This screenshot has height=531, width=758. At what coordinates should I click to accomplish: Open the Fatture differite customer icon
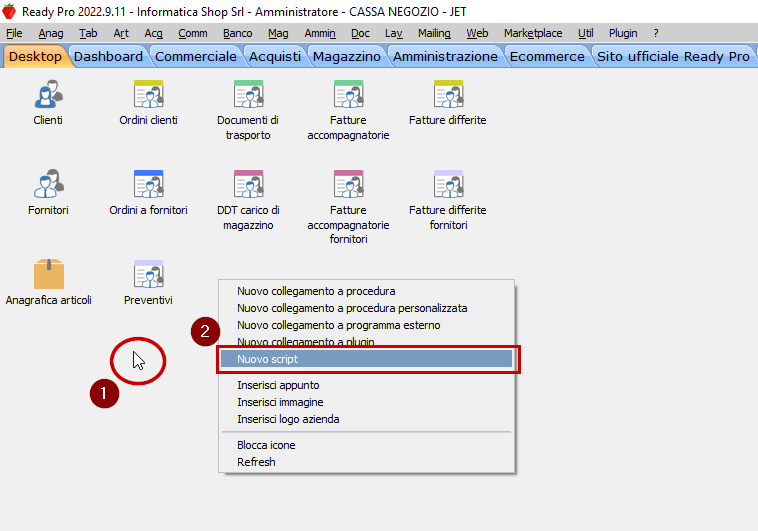(x=449, y=94)
